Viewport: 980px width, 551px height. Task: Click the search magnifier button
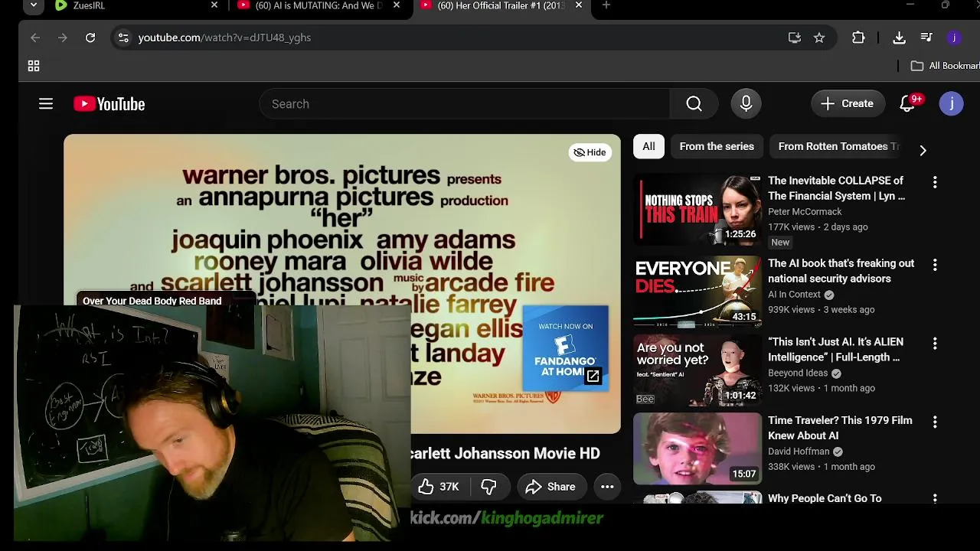tap(694, 104)
